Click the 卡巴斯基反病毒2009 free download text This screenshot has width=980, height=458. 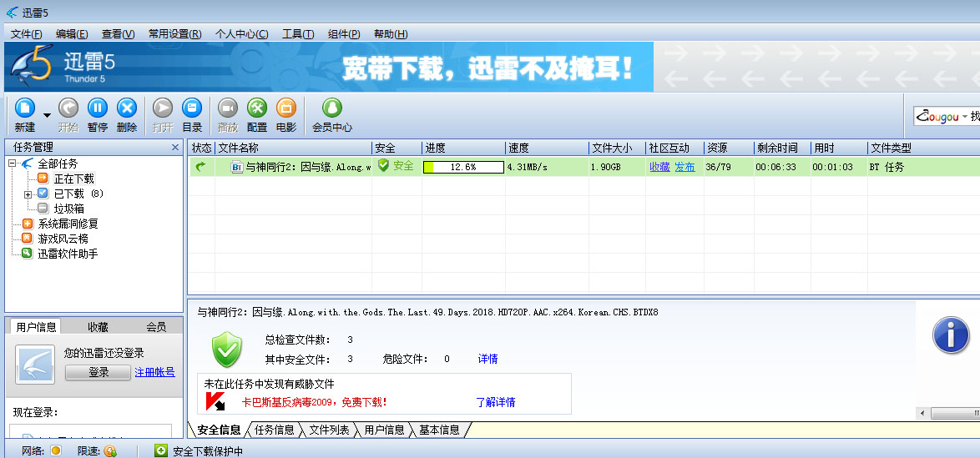click(x=315, y=402)
